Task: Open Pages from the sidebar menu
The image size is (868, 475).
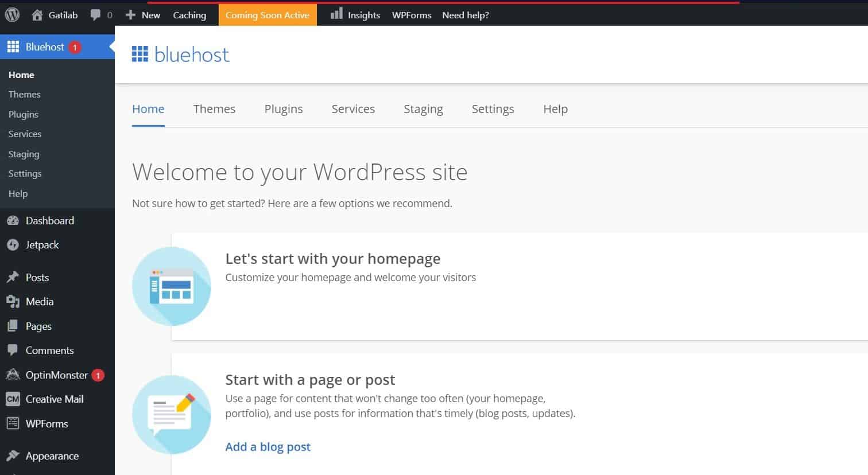Action: point(38,326)
